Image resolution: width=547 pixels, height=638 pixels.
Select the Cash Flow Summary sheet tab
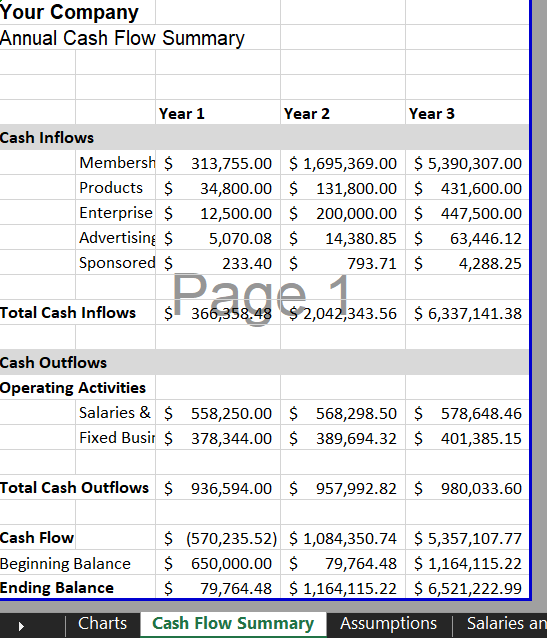233,624
